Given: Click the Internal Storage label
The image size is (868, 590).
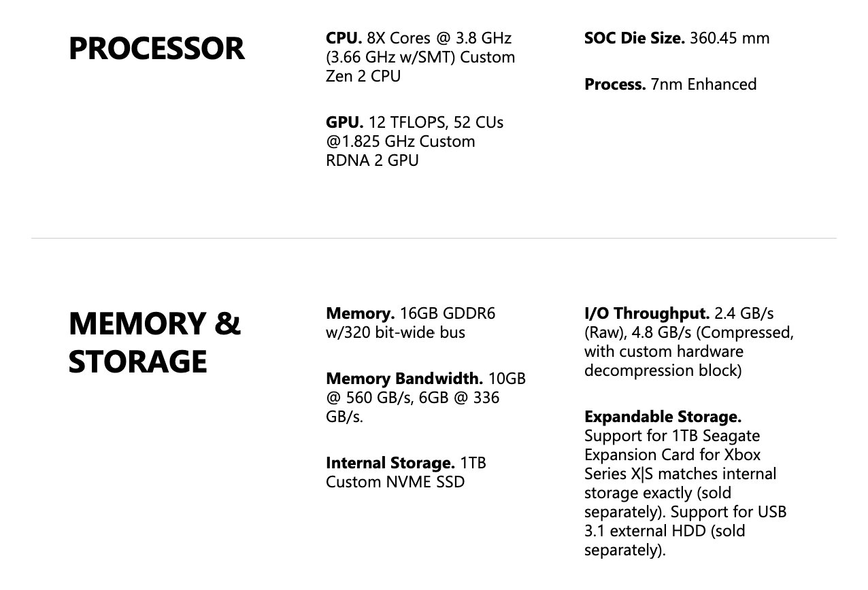Looking at the screenshot, I should point(390,463).
